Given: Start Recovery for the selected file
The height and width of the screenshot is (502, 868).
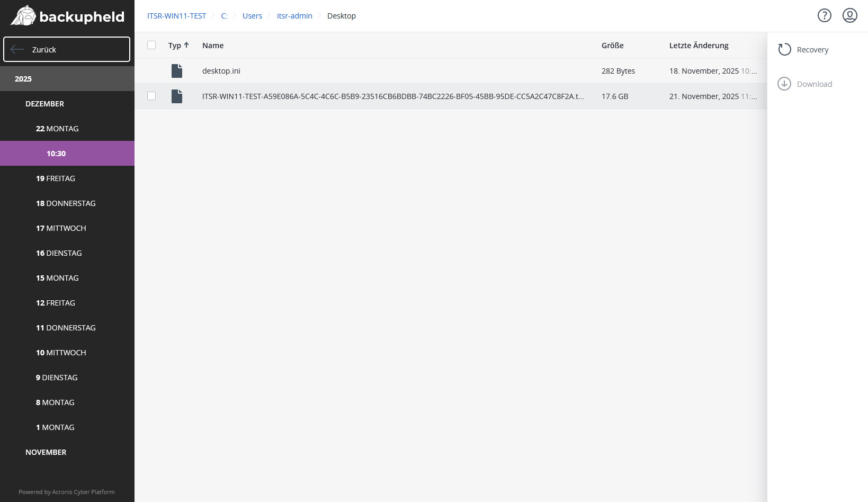Looking at the screenshot, I should coord(803,49).
